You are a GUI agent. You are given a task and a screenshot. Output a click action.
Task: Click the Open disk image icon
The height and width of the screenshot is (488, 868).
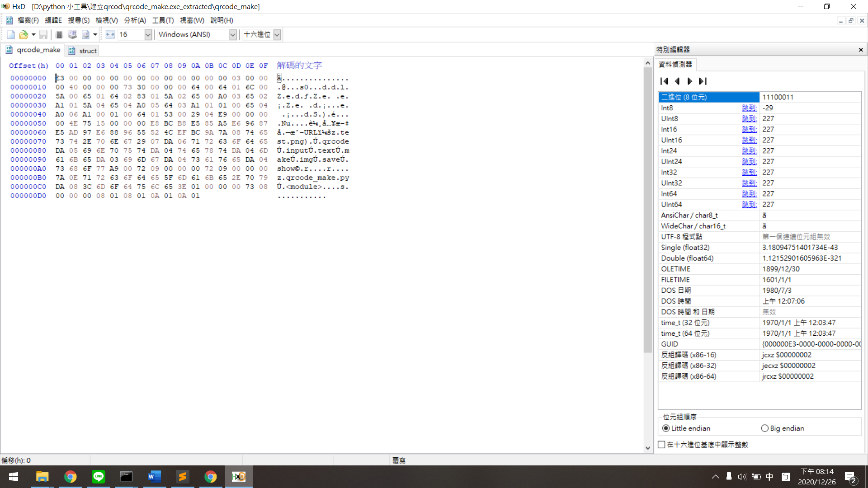pyautogui.click(x=85, y=35)
